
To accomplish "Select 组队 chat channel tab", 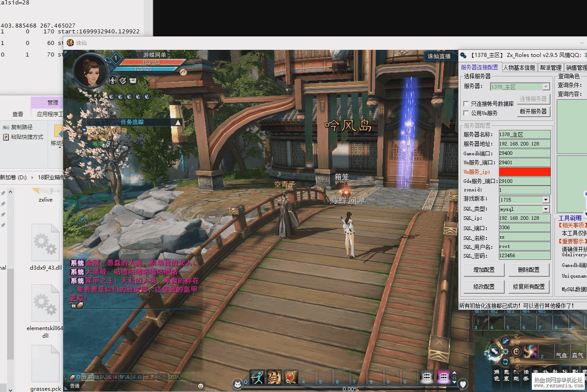I will pyautogui.click(x=99, y=377).
